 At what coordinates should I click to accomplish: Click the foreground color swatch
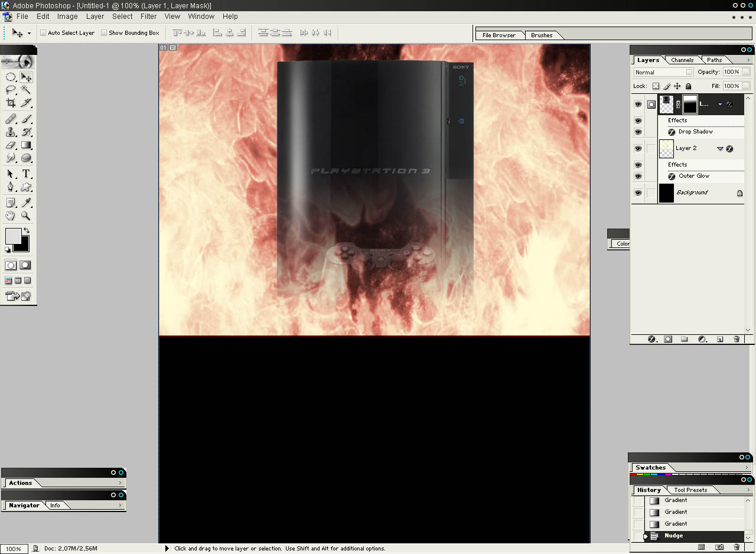(12, 236)
